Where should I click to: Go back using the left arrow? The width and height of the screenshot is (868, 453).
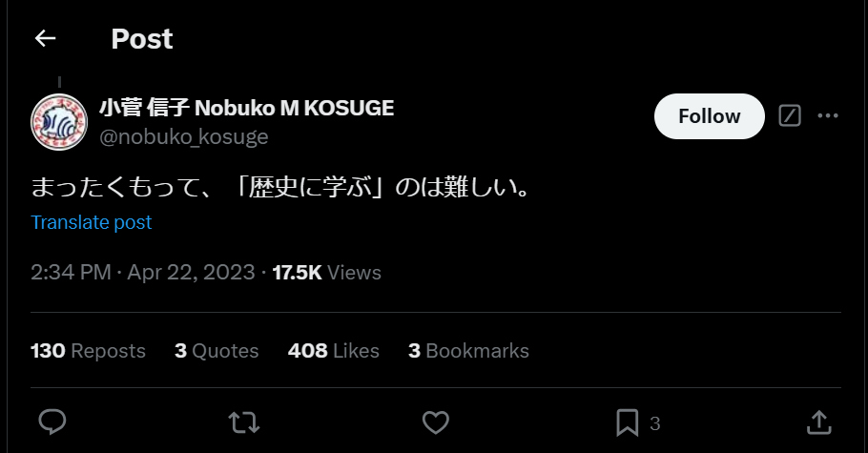pos(45,38)
